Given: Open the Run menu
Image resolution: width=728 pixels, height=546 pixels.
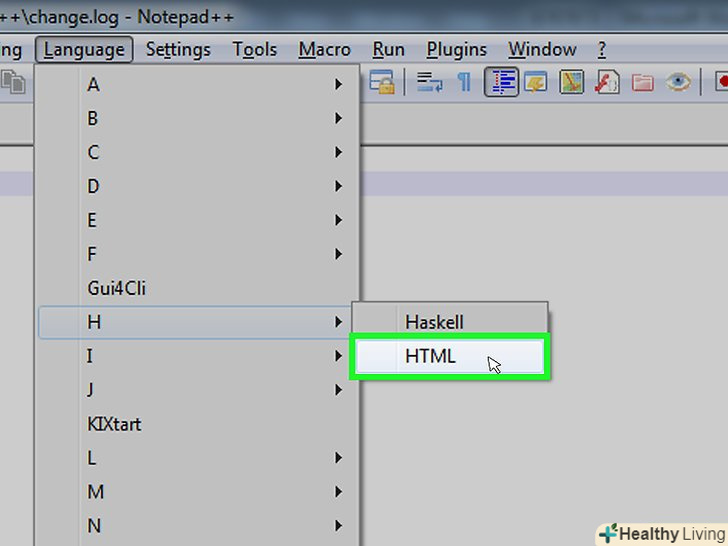Looking at the screenshot, I should click(x=389, y=50).
